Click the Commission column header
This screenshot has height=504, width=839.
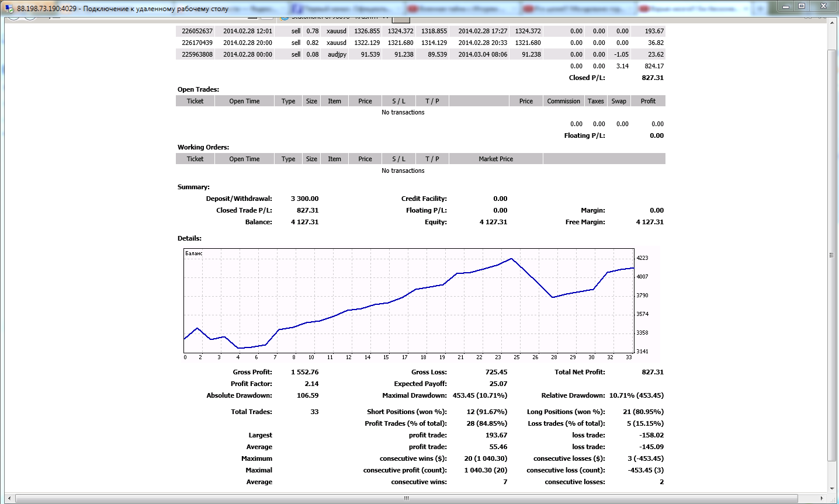coord(564,101)
